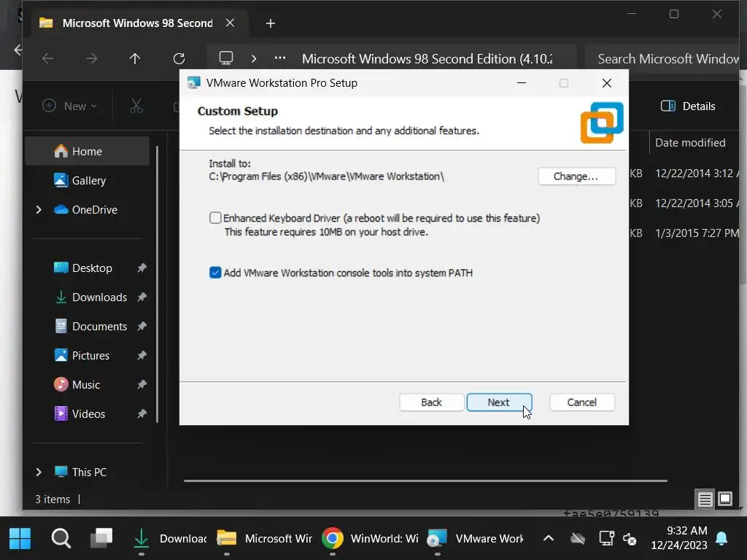
Task: Toggle the Details pane button
Action: click(x=688, y=106)
